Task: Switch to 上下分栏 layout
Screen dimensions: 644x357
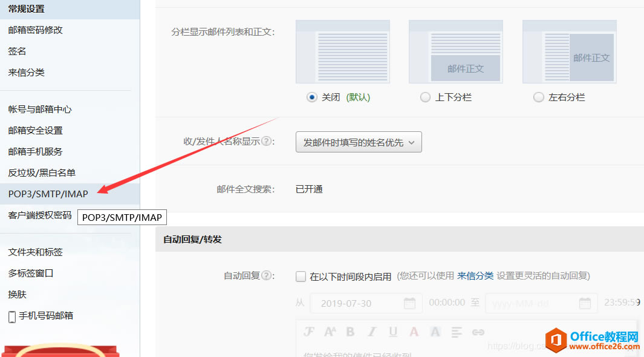Action: pyautogui.click(x=425, y=97)
